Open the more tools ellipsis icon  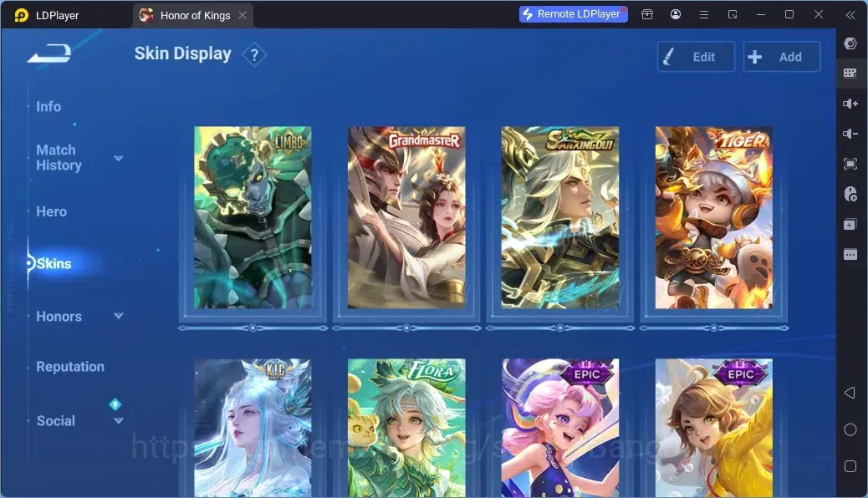click(850, 255)
